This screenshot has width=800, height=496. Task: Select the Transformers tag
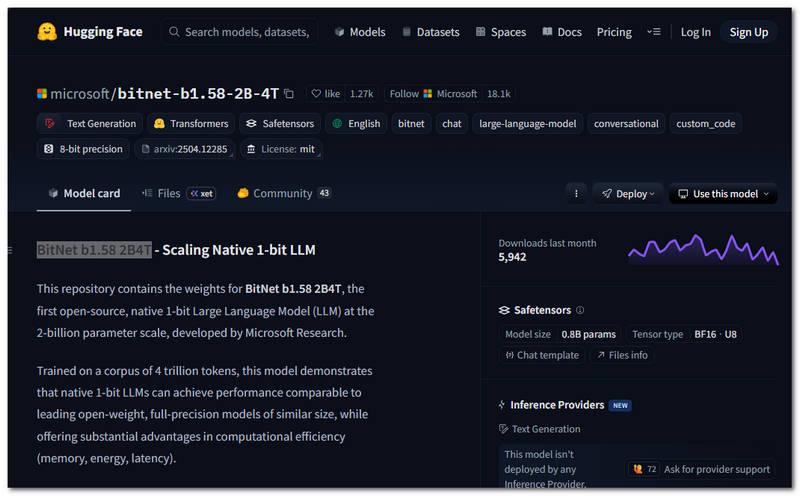pos(191,124)
